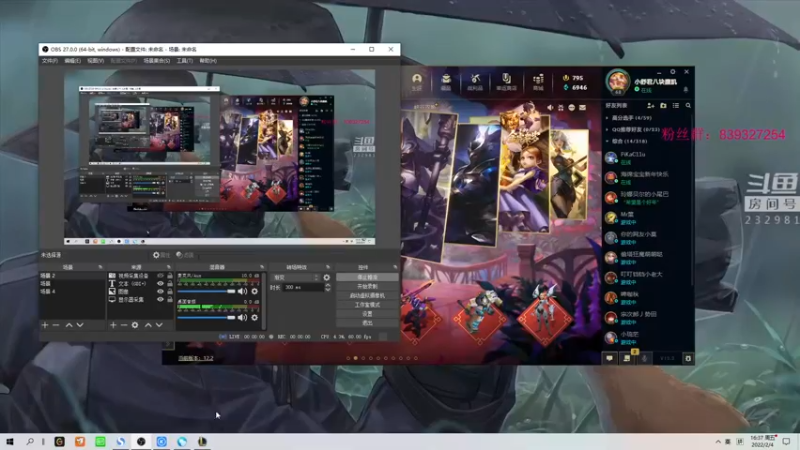Show hidden system tray icons chevron
The width and height of the screenshot is (800, 450).
tap(718, 441)
